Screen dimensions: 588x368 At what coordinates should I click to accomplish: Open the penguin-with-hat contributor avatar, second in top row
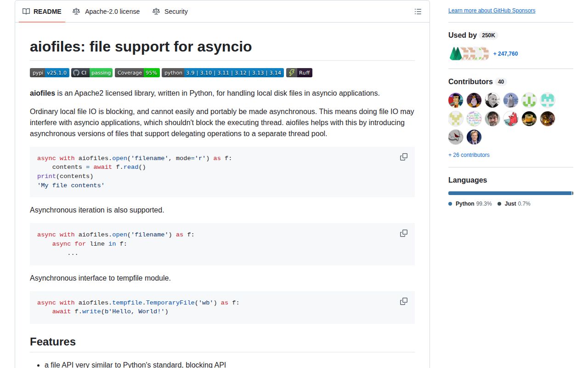click(x=474, y=100)
